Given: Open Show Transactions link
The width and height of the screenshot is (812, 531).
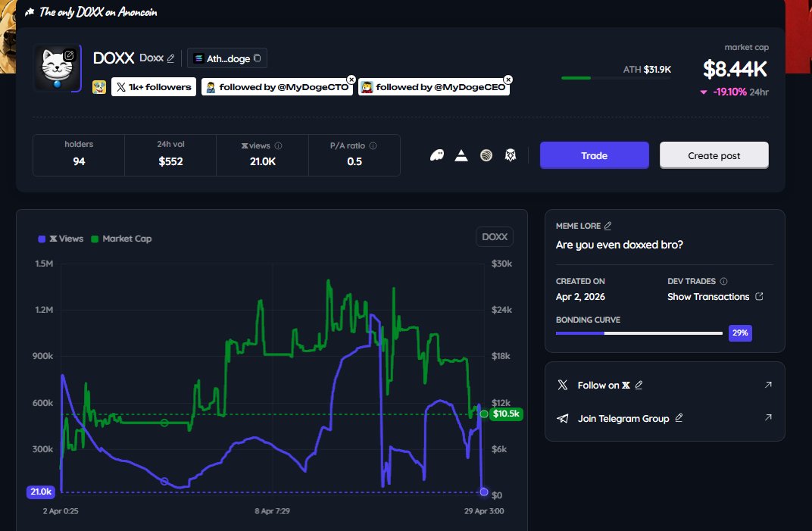Looking at the screenshot, I should [x=708, y=297].
